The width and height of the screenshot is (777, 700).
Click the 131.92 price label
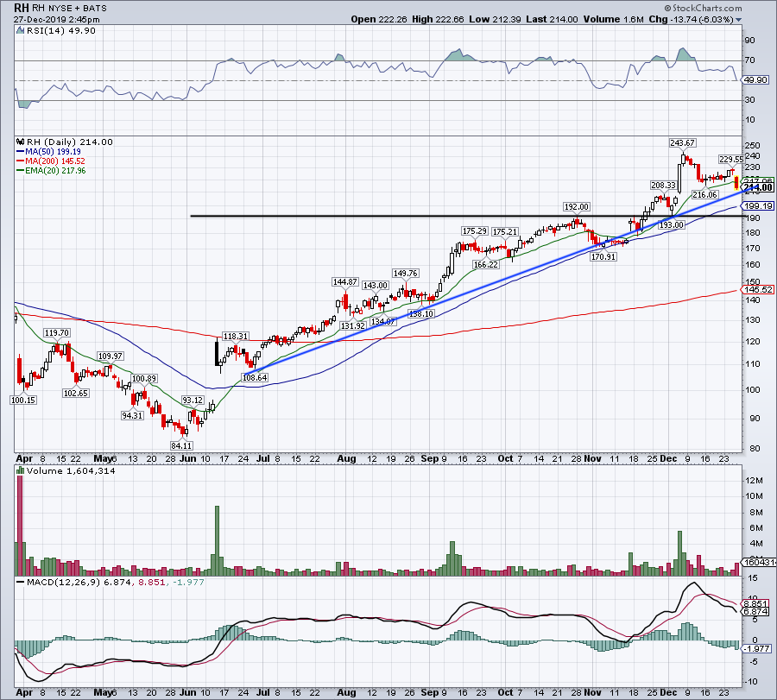pos(353,325)
